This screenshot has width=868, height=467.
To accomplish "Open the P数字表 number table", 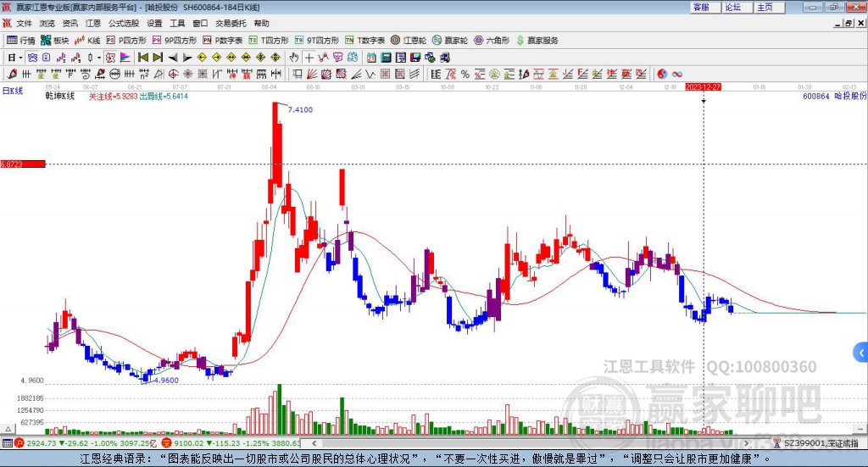I will click(223, 41).
